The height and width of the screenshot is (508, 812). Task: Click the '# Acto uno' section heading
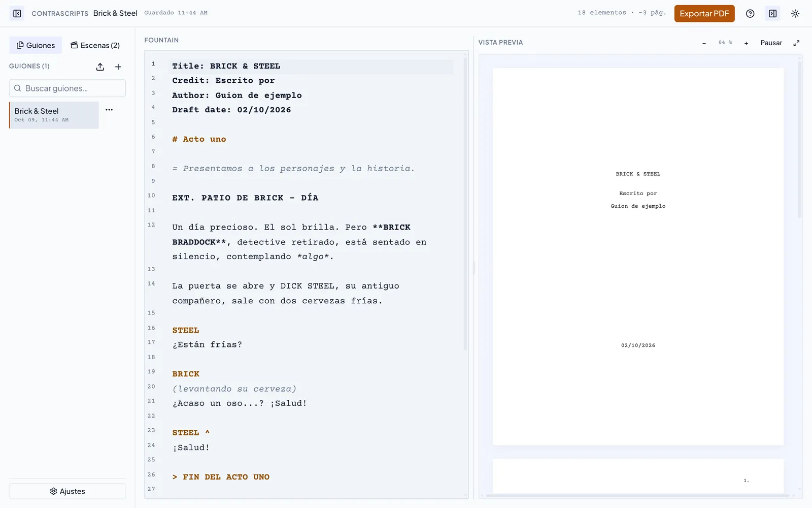(x=199, y=139)
